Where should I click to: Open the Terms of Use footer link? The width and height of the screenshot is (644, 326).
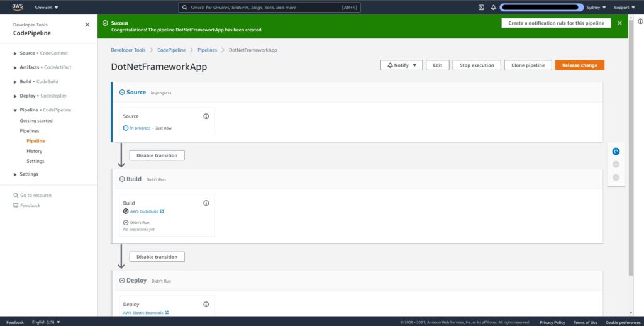point(585,323)
